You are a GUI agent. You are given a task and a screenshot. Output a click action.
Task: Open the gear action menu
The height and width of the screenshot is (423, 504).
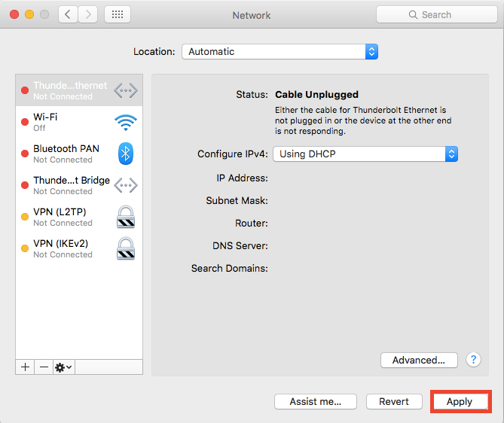pos(63,367)
